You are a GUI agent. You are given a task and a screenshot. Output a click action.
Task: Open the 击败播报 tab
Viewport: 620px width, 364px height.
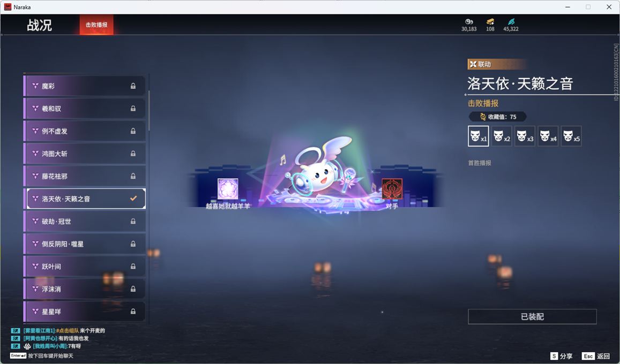[96, 25]
